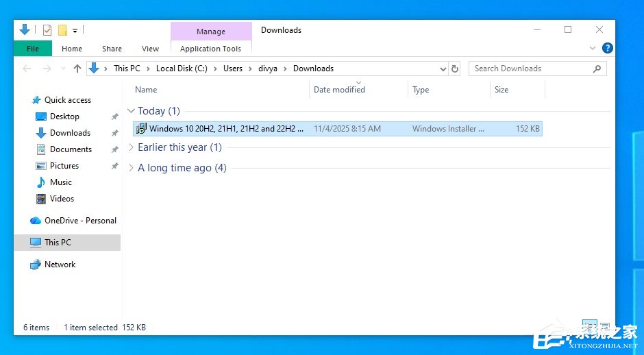Viewport: 644px width, 355px height.
Task: Click the Windows Installer type cell
Action: (x=448, y=129)
